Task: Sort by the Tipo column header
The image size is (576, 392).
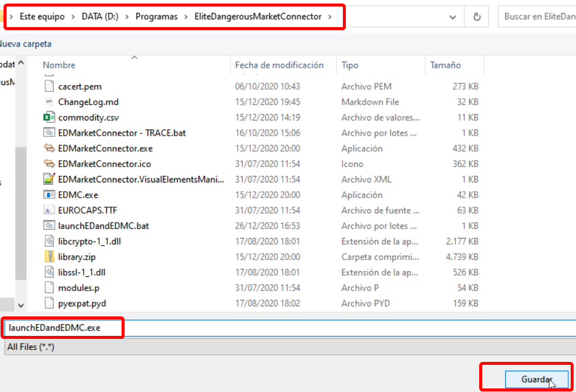Action: point(350,65)
